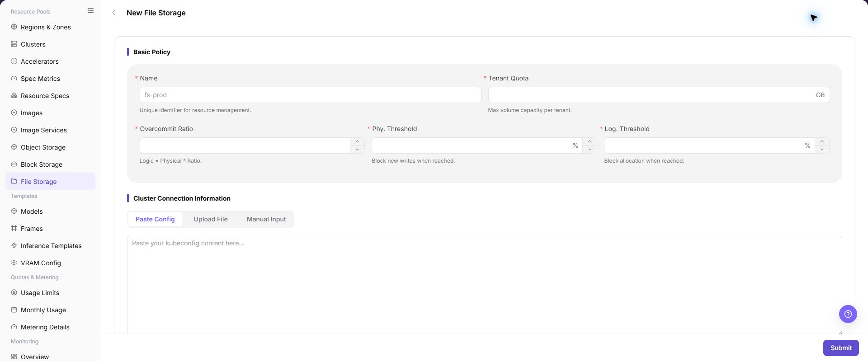Decrease the Log. Threshold value
The height and width of the screenshot is (361, 868).
coord(822,150)
